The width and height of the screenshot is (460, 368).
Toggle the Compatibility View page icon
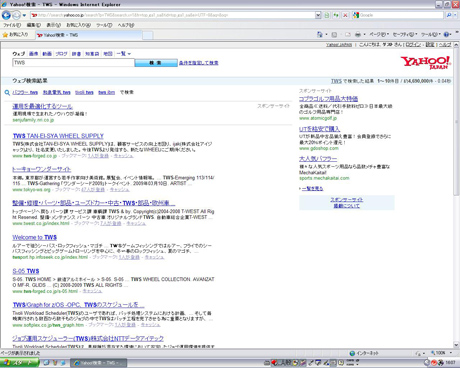pos(327,15)
